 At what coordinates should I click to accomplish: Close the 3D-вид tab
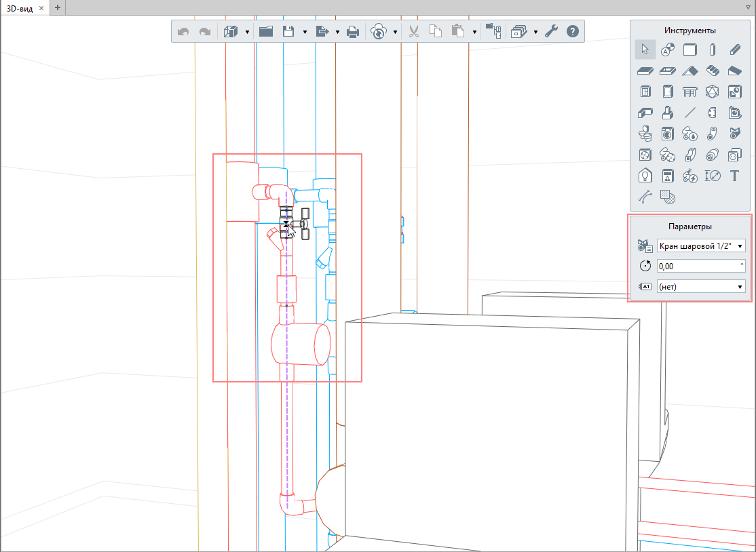41,7
